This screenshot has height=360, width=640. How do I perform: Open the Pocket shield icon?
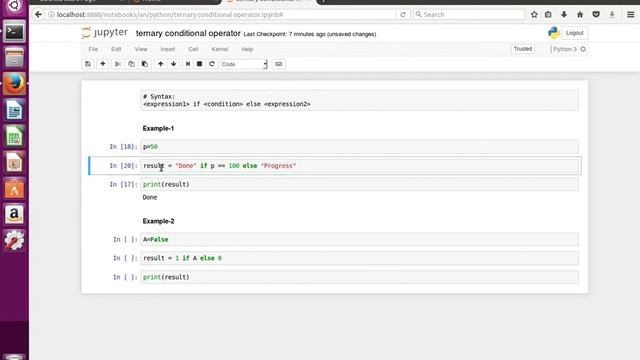point(596,14)
